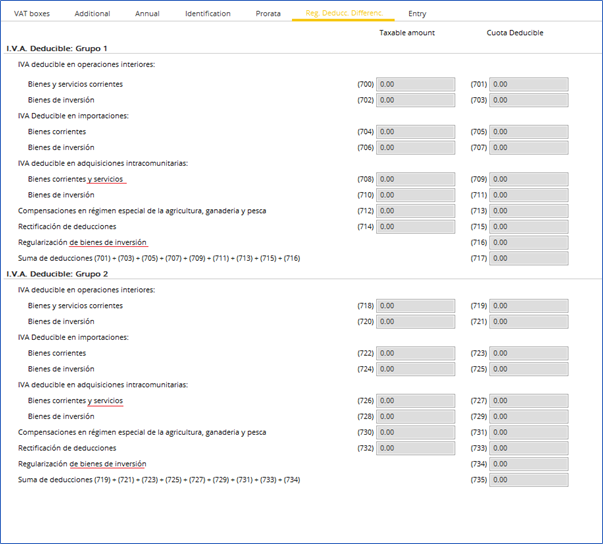Select the Grupo 2 field for box 718
Viewport: 603px width, 544px height.
pos(415,306)
